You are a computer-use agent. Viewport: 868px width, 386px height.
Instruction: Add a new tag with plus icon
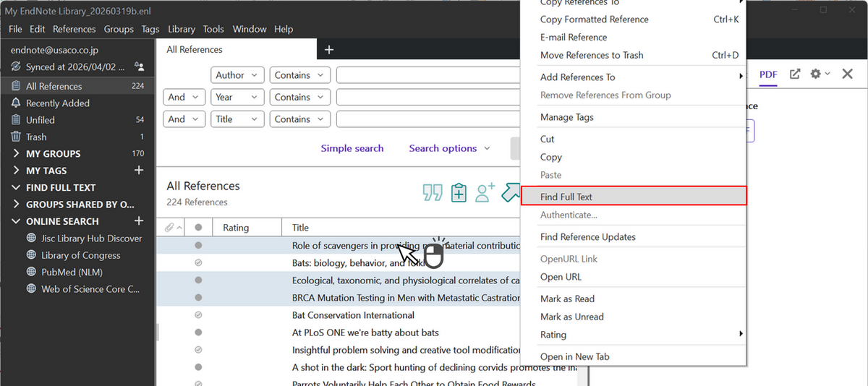(x=139, y=171)
